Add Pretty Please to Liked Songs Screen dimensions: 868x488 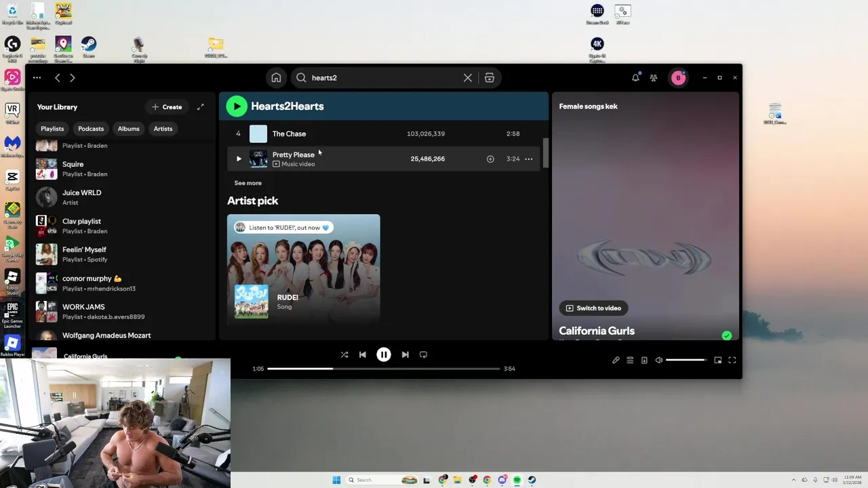[490, 159]
